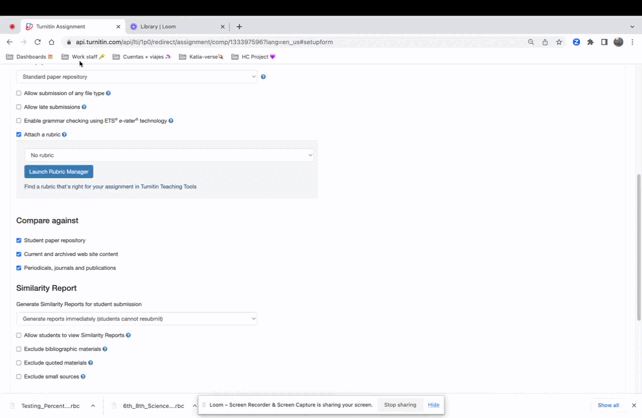
Task: Open the Chrome three-dot menu
Action: tap(632, 42)
